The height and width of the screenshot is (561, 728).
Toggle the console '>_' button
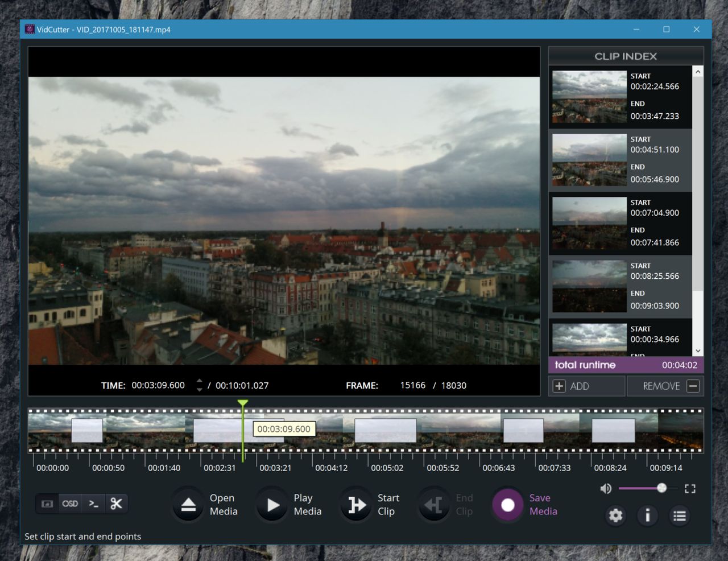point(93,504)
